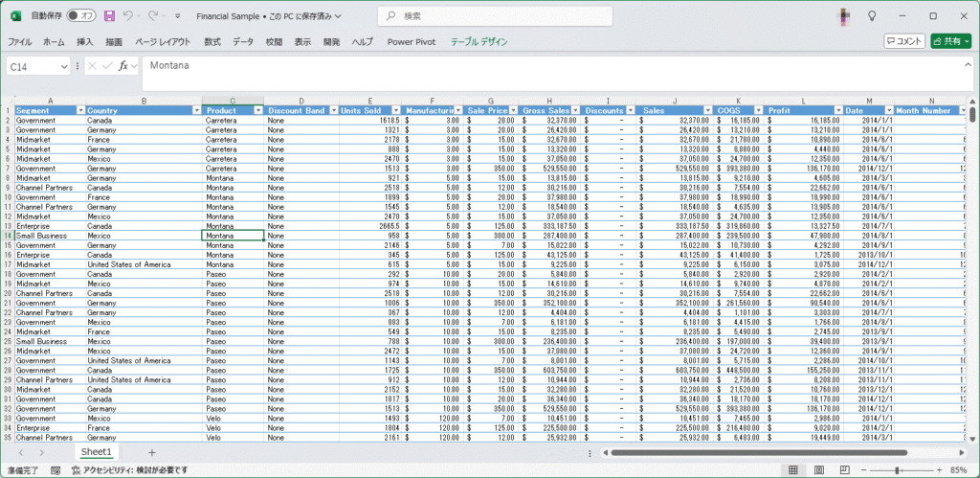Select row 14 header
This screenshot has width=980, height=478.
tap(8, 236)
